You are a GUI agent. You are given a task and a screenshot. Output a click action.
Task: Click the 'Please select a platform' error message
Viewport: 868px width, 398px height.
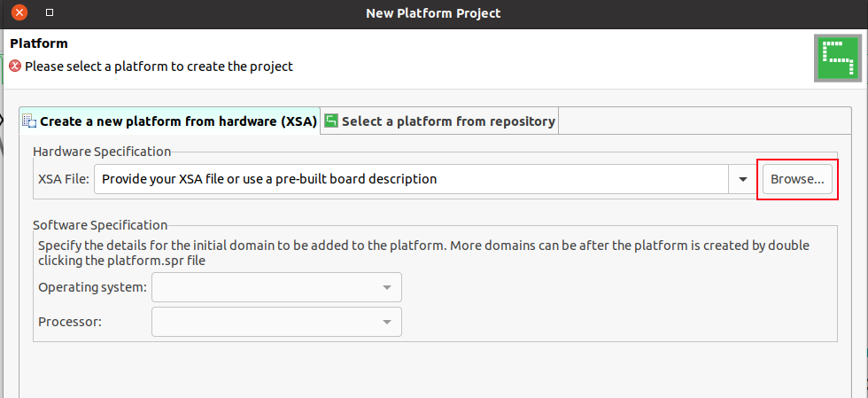click(159, 66)
